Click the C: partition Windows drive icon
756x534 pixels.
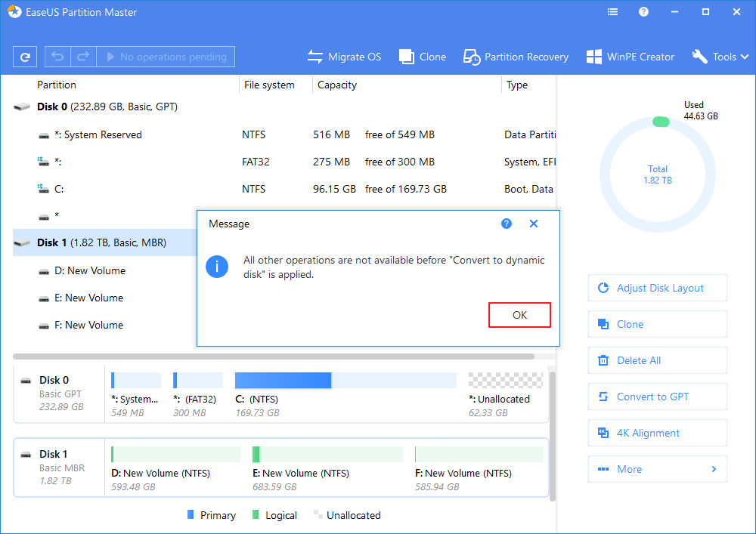point(43,189)
